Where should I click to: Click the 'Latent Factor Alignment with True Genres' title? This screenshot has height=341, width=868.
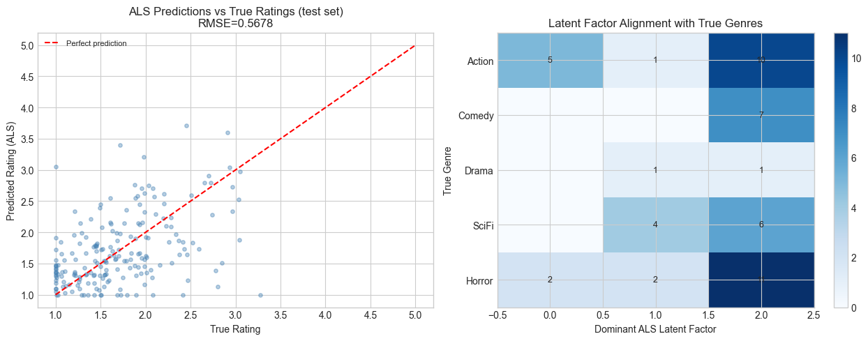click(656, 23)
